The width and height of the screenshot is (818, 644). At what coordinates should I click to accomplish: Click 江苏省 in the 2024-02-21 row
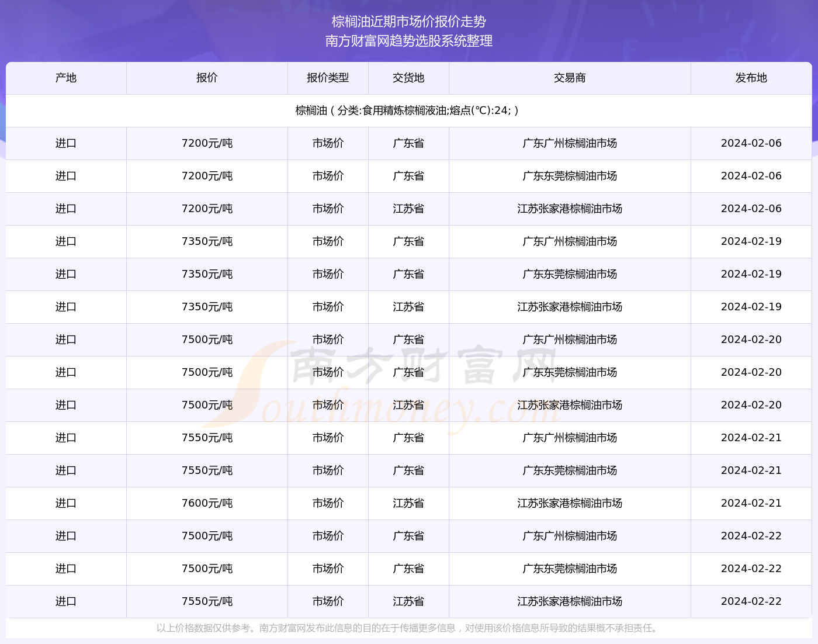[408, 503]
